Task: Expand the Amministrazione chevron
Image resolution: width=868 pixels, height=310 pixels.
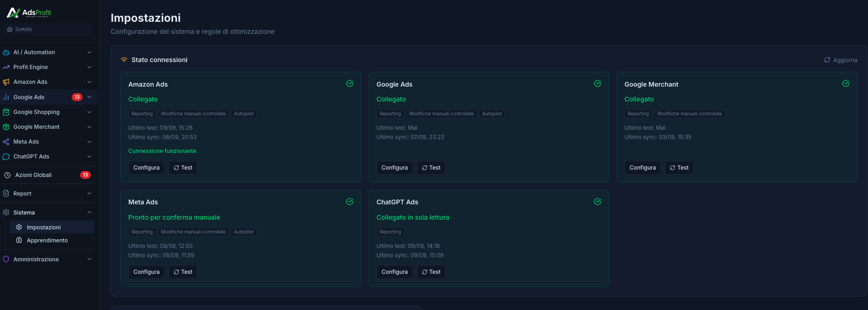Action: [89, 259]
